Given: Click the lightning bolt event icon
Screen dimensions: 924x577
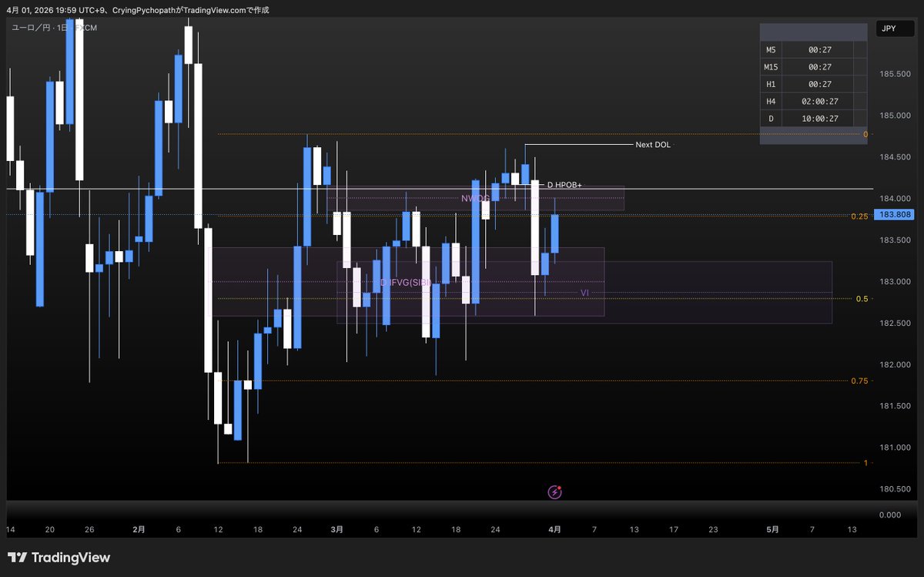Looking at the screenshot, I should (x=554, y=491).
